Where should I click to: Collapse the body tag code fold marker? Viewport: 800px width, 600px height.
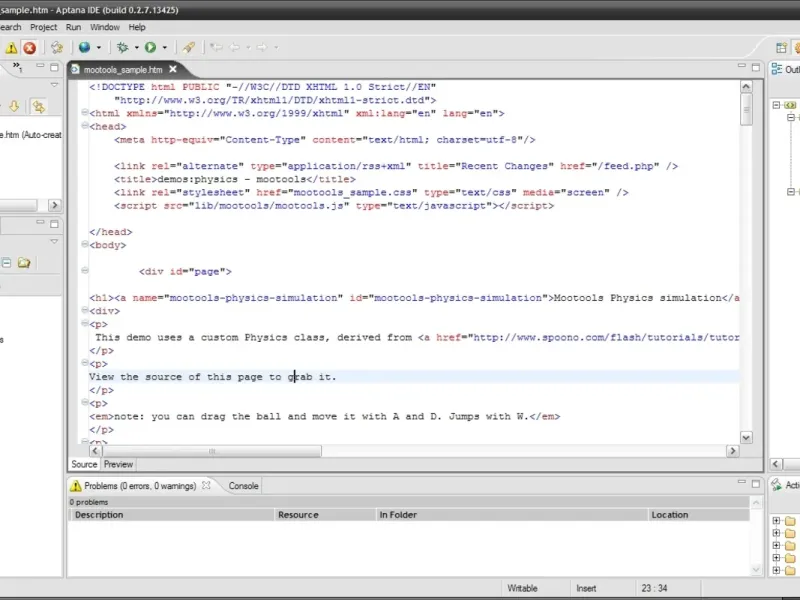click(83, 245)
